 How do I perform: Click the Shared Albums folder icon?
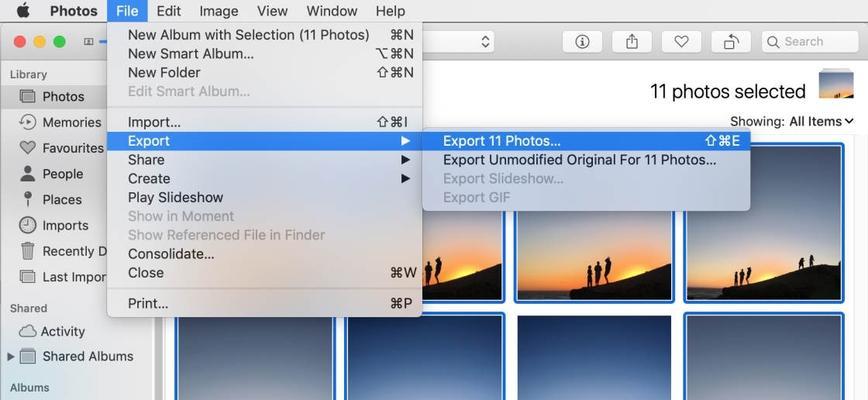tap(28, 356)
